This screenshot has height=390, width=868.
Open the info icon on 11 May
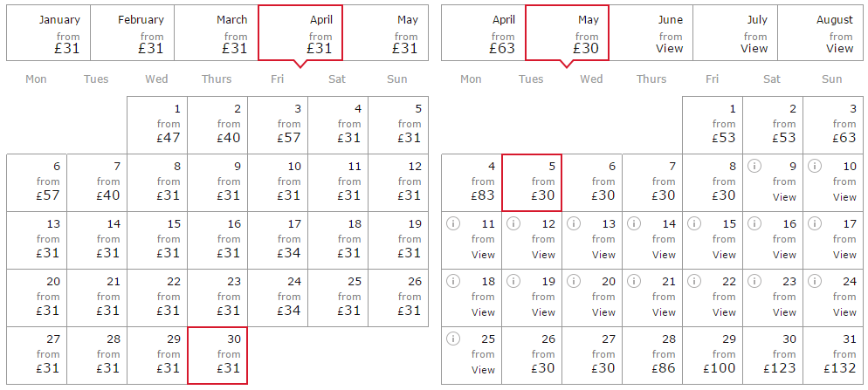[453, 223]
